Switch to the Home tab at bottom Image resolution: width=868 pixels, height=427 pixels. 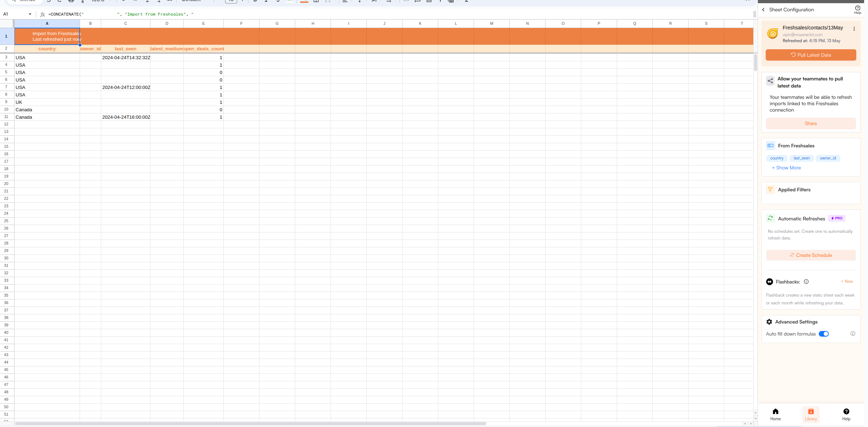click(x=775, y=414)
